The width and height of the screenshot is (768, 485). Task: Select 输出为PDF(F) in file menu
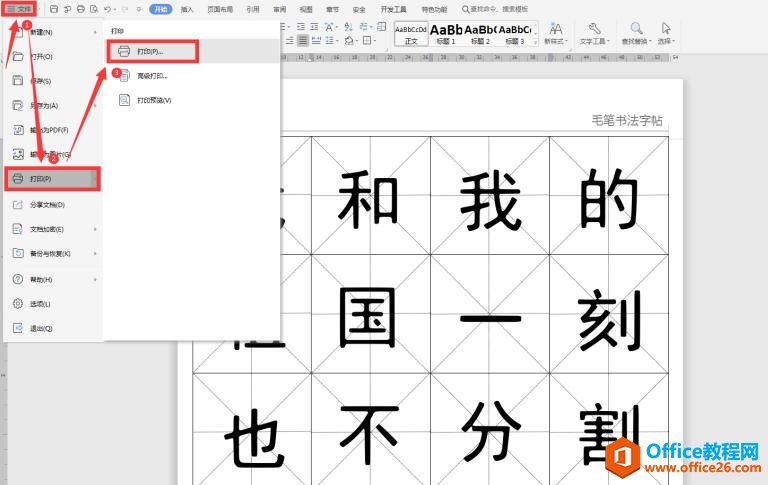tap(52, 130)
